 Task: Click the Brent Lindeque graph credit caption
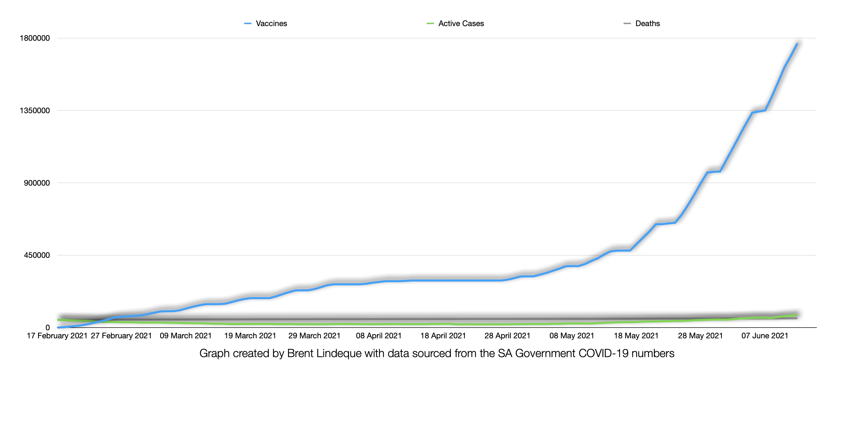pos(437,353)
